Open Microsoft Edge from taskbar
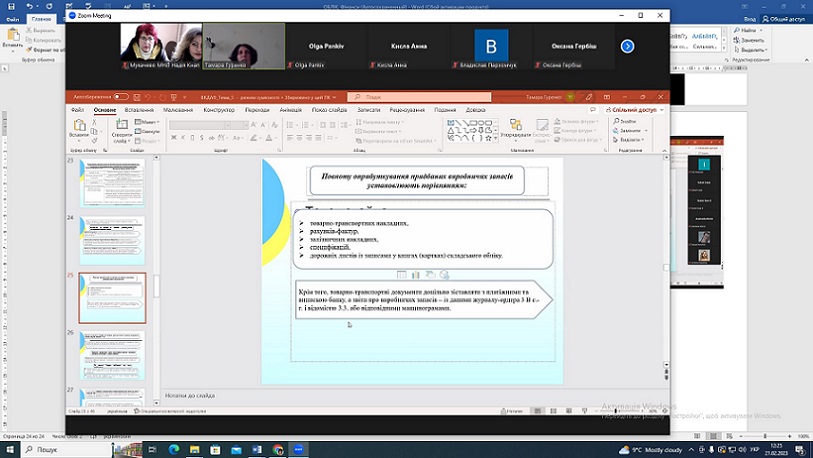Image resolution: width=813 pixels, height=458 pixels. 174,450
